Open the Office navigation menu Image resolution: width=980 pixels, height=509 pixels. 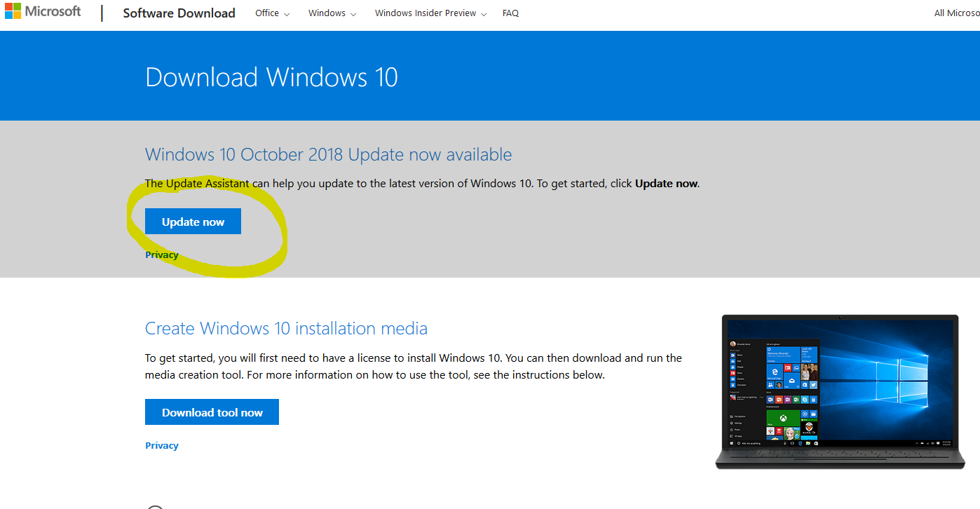[x=266, y=13]
